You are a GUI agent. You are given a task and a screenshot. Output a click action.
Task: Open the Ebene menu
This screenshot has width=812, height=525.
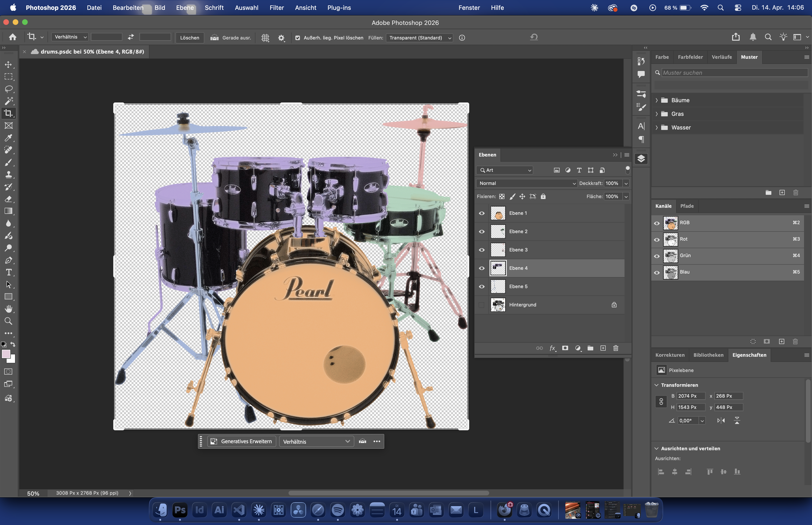[185, 8]
